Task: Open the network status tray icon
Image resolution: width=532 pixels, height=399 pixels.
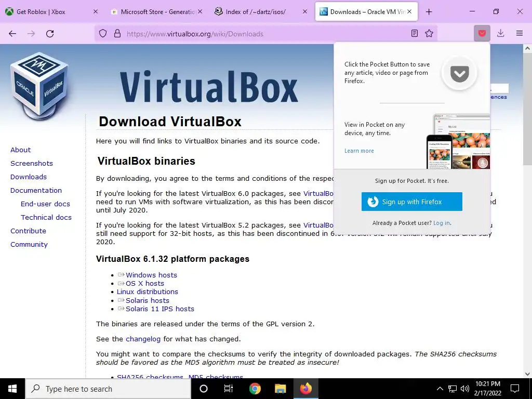Action: pos(453,389)
